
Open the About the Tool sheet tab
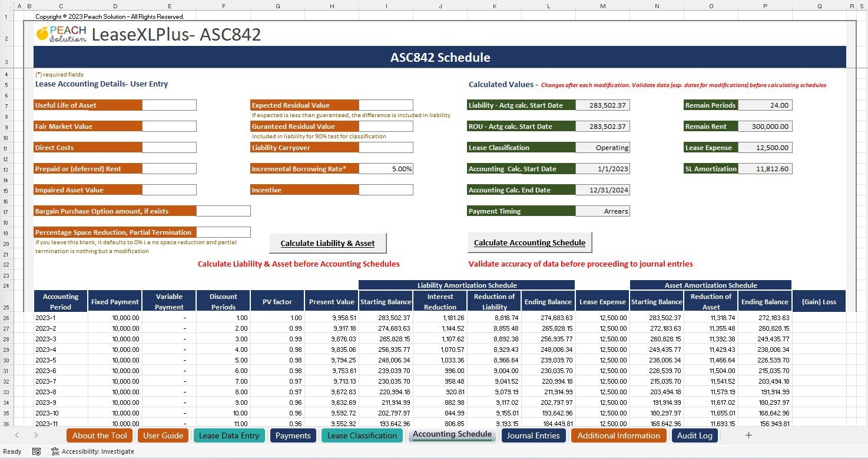click(x=100, y=435)
